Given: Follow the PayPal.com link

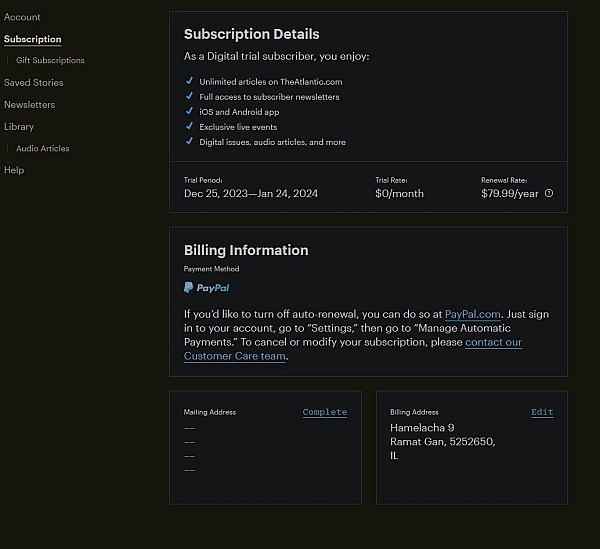Looking at the screenshot, I should pos(473,314).
